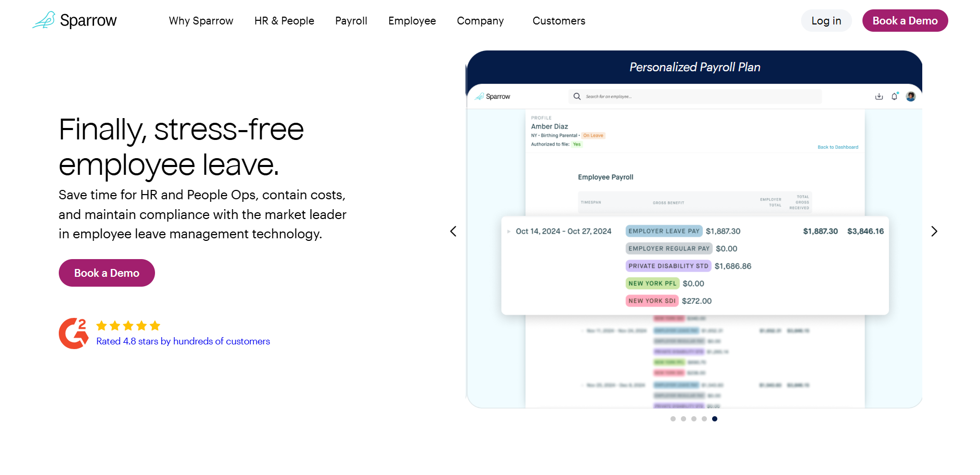
Task: Click the Amber Diaz profile name
Action: point(549,126)
